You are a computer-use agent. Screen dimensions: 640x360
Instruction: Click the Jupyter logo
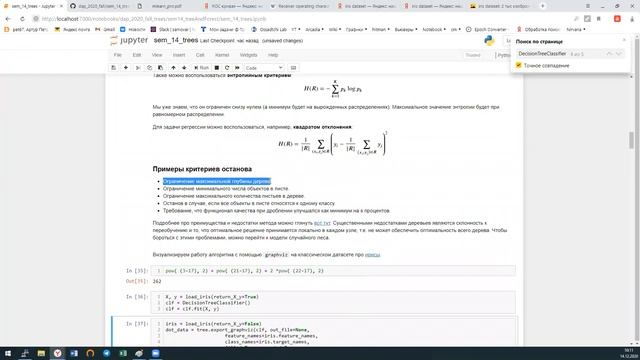129,40
